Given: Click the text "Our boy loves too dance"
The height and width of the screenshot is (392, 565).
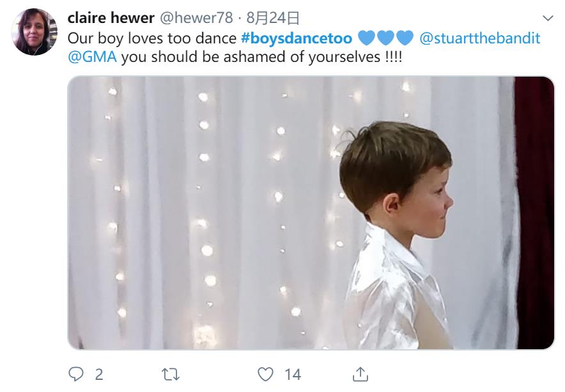Looking at the screenshot, I should tap(151, 38).
